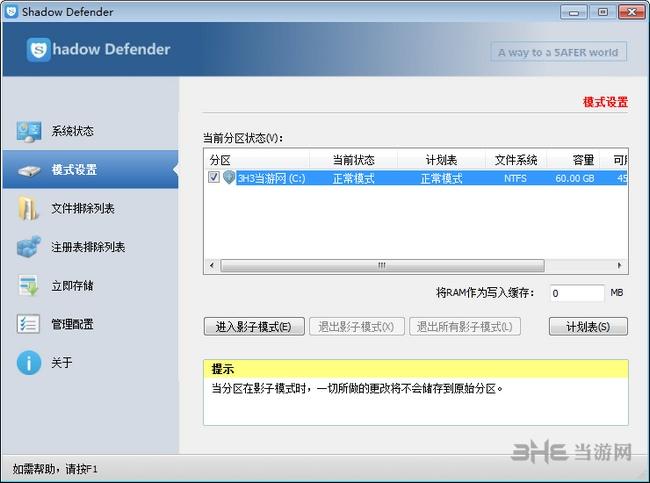Click the 文件排除列表 folder icon

coord(28,208)
